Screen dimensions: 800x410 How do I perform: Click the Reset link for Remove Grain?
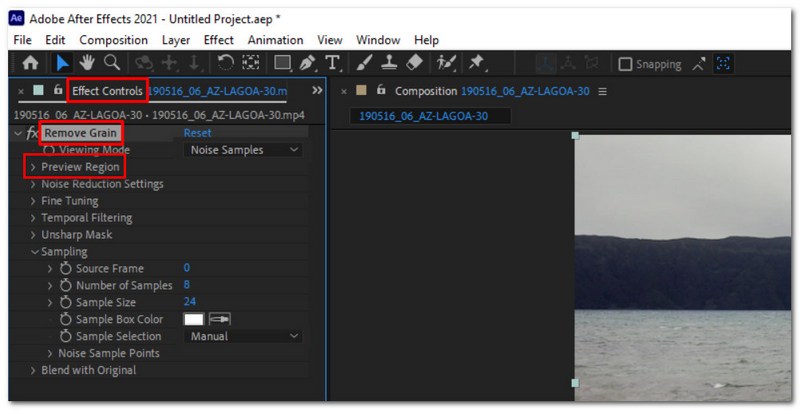click(x=197, y=133)
